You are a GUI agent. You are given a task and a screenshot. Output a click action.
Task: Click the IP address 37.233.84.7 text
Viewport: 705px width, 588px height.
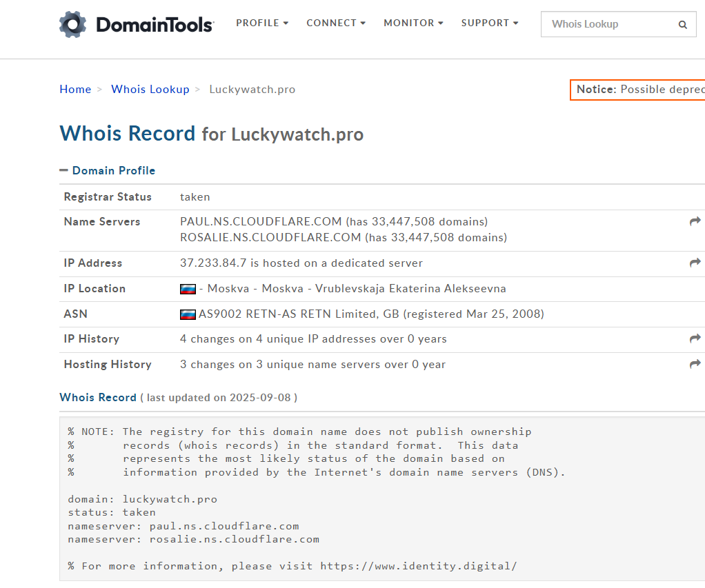[x=213, y=263]
